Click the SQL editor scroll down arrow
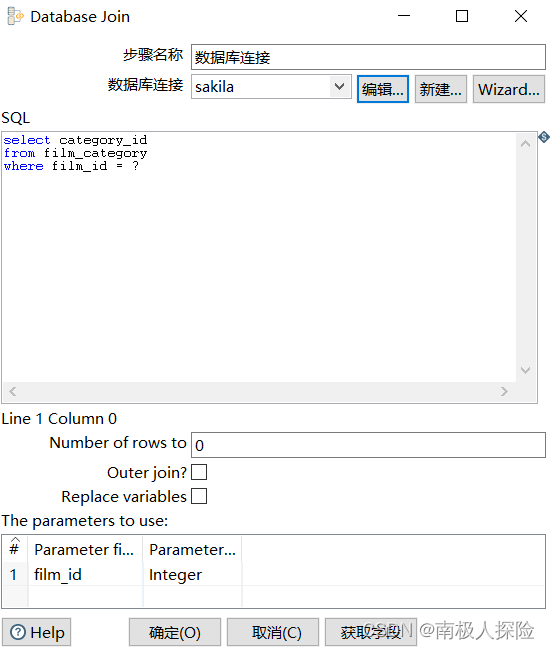550x650 pixels. pyautogui.click(x=526, y=370)
